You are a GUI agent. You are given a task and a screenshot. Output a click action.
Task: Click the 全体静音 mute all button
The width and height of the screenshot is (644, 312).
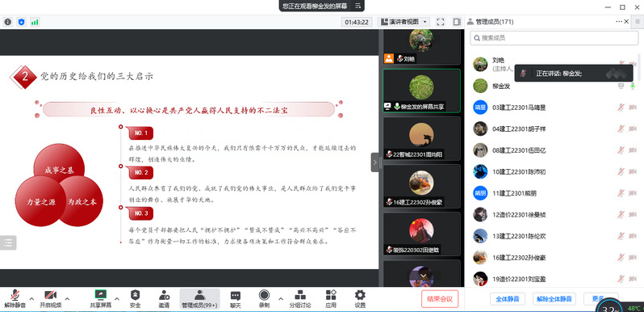(x=508, y=299)
